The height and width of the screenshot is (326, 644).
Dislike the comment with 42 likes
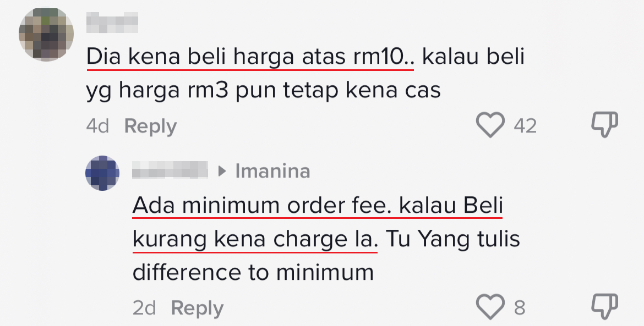[604, 125]
